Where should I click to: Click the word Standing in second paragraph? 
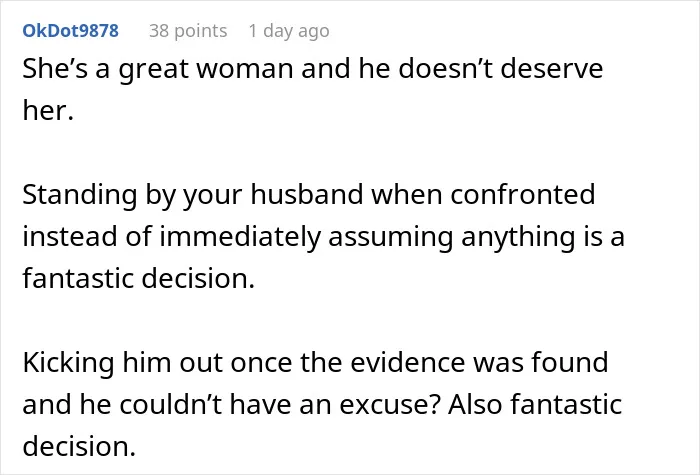[80, 195]
